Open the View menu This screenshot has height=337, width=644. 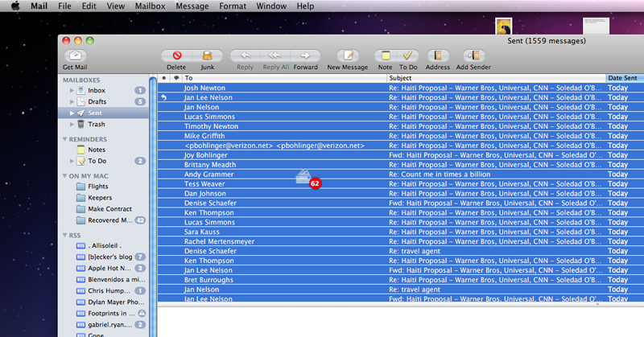[x=116, y=6]
